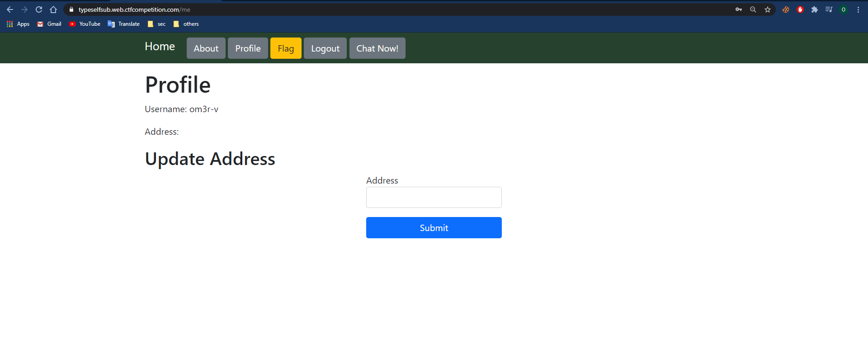
Task: Open the yellow Flag page
Action: [286, 48]
